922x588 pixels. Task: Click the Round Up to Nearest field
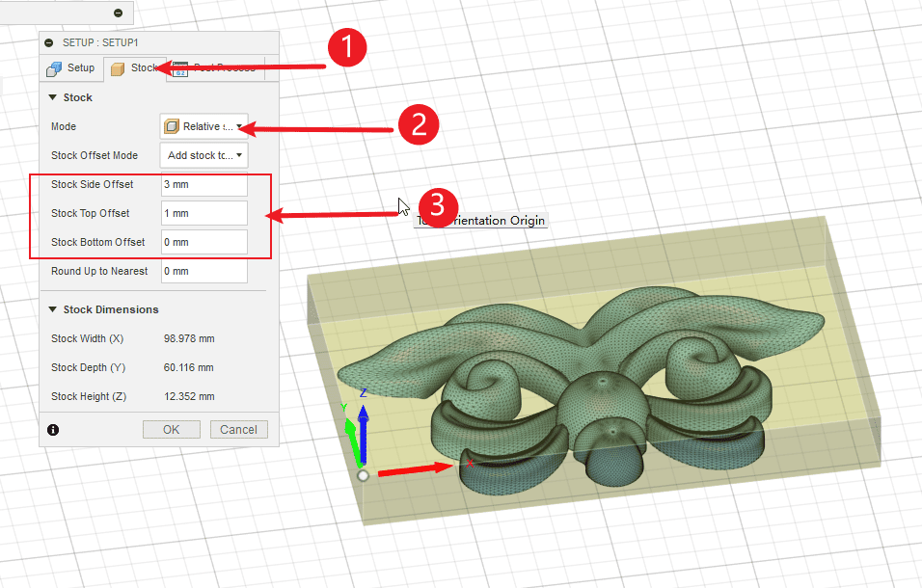203,271
